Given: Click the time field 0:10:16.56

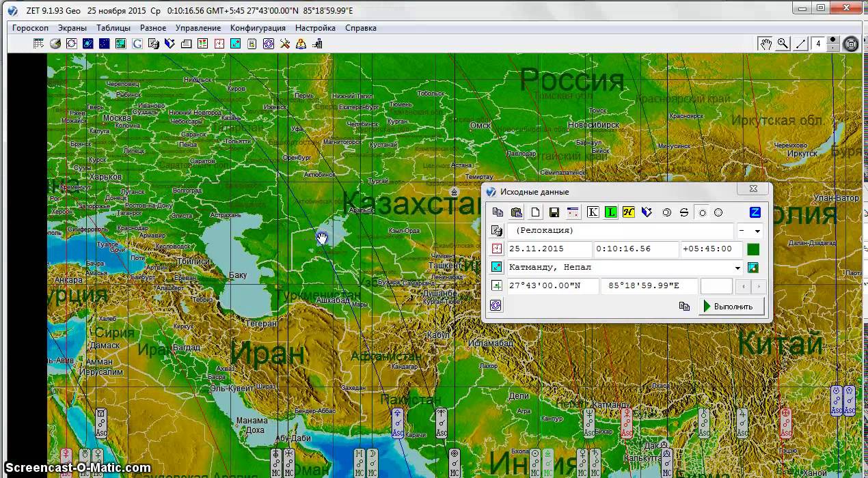Looking at the screenshot, I should coord(636,249).
